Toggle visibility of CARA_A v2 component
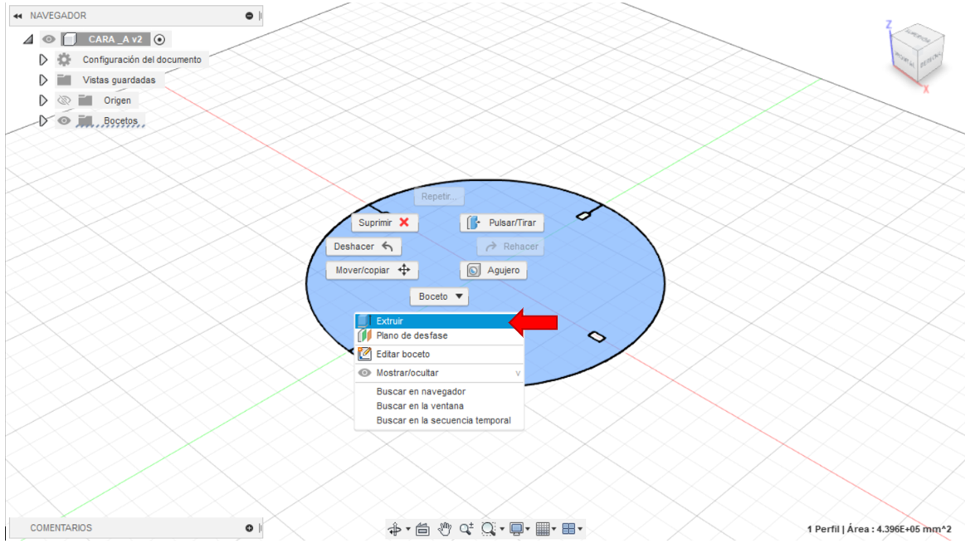Image resolution: width=980 pixels, height=558 pixels. coord(49,39)
